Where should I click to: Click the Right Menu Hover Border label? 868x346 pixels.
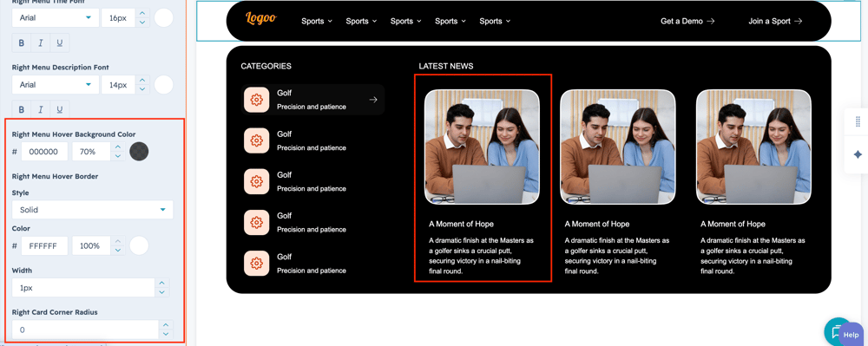click(55, 176)
